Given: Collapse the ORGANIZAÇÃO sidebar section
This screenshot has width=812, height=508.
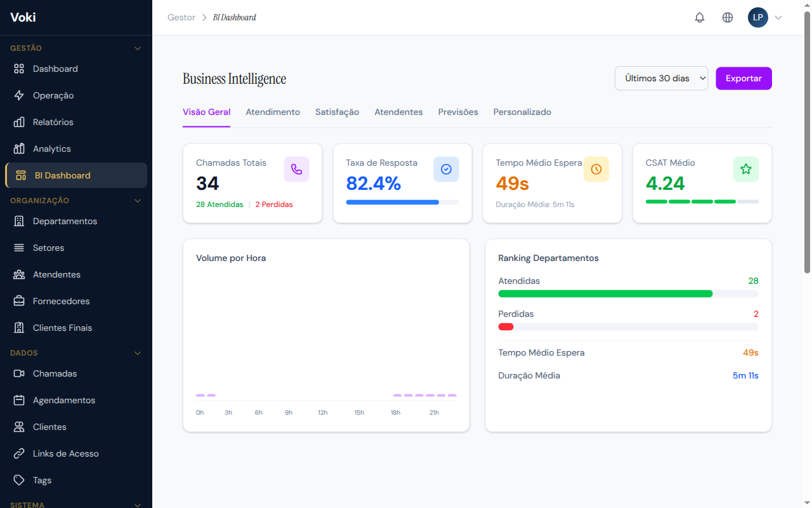Looking at the screenshot, I should point(138,200).
